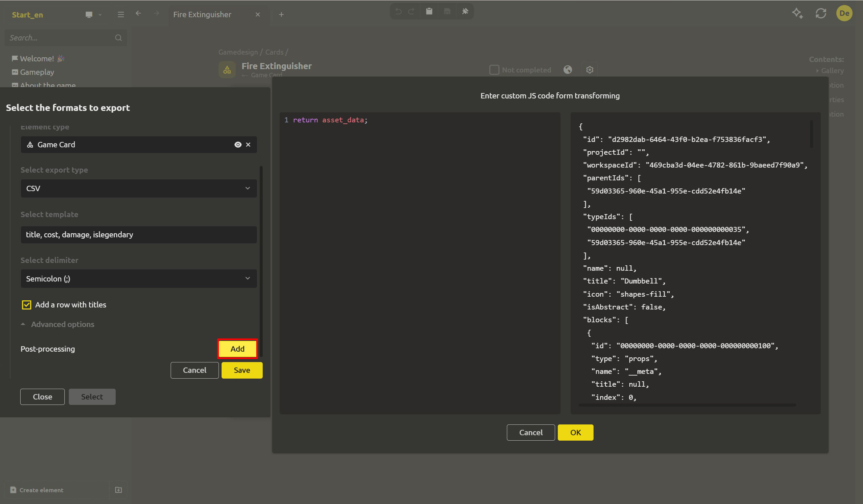Uncheck Add a row with titles
Image resolution: width=863 pixels, height=504 pixels.
tap(26, 305)
